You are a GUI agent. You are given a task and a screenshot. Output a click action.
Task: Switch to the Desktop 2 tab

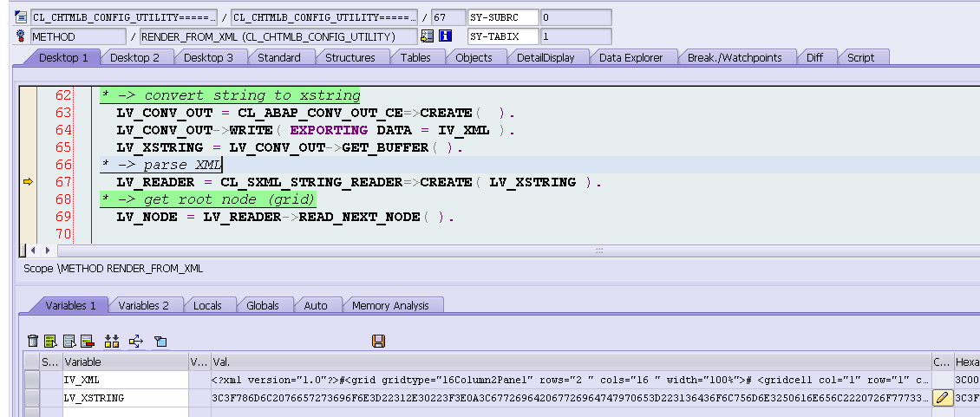click(134, 57)
